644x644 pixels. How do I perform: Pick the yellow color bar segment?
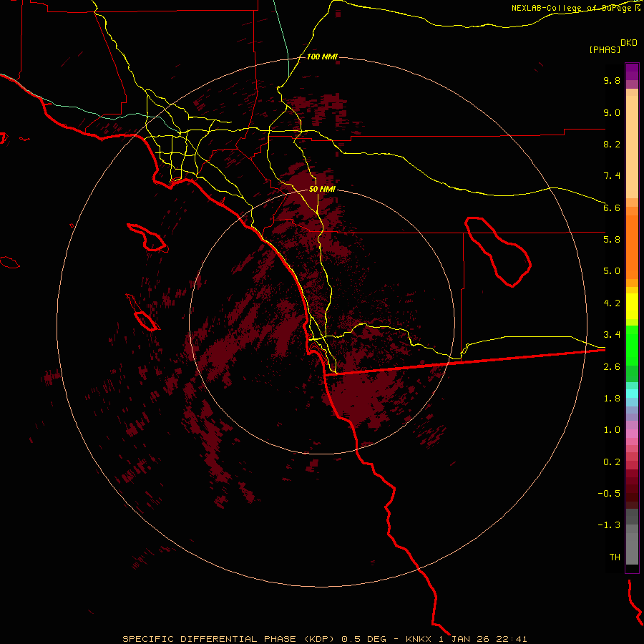pyautogui.click(x=632, y=306)
